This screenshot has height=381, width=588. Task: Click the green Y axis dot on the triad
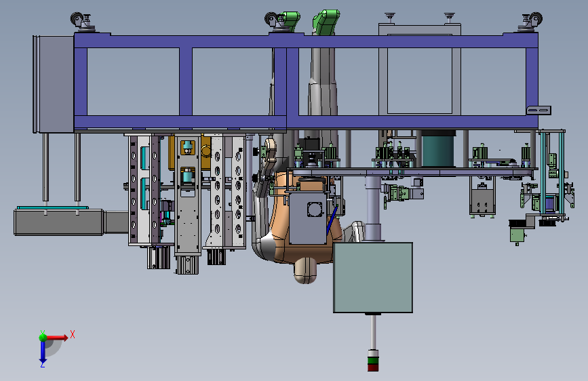(43, 337)
